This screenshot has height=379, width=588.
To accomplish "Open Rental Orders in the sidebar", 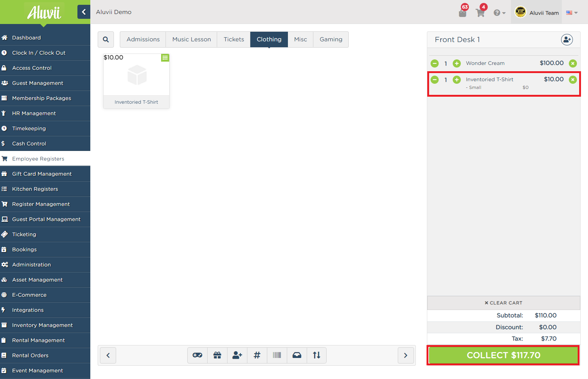I will [45, 355].
